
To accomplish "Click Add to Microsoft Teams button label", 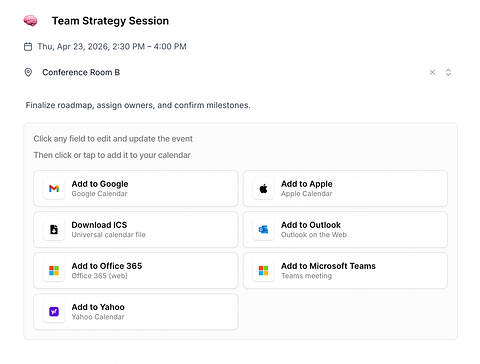I will click(328, 266).
